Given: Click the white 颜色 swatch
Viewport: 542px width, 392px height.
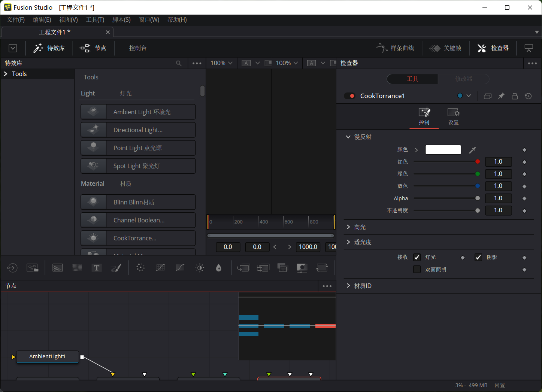Looking at the screenshot, I should point(443,150).
